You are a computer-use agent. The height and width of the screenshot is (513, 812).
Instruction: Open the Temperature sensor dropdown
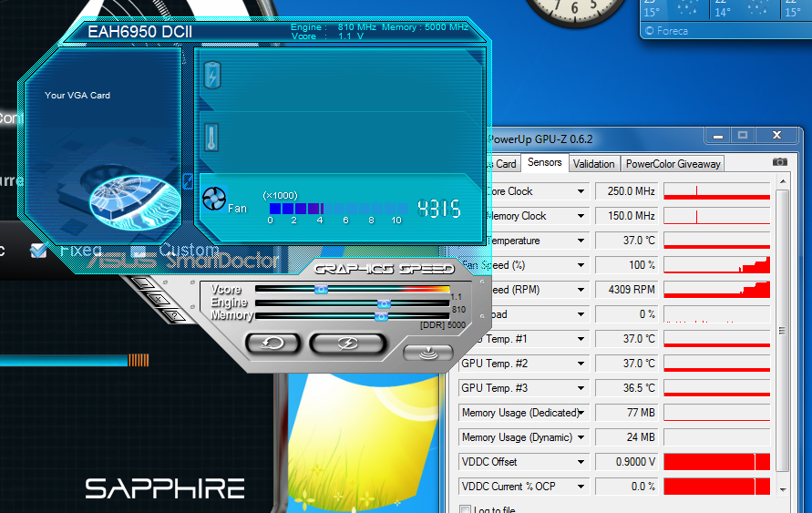[581, 241]
